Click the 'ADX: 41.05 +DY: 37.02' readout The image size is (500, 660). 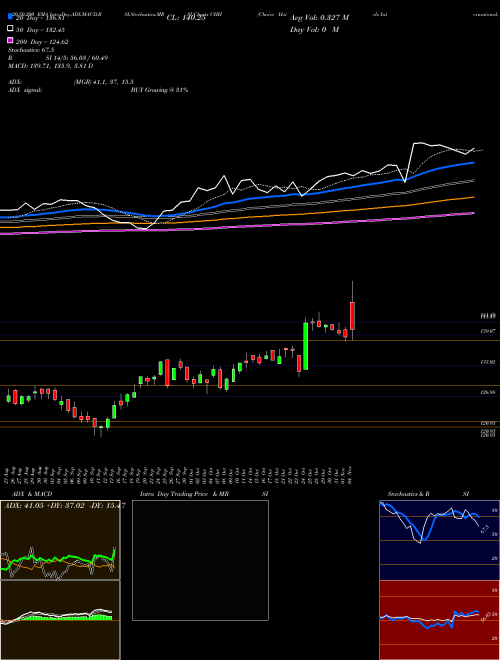(x=43, y=506)
